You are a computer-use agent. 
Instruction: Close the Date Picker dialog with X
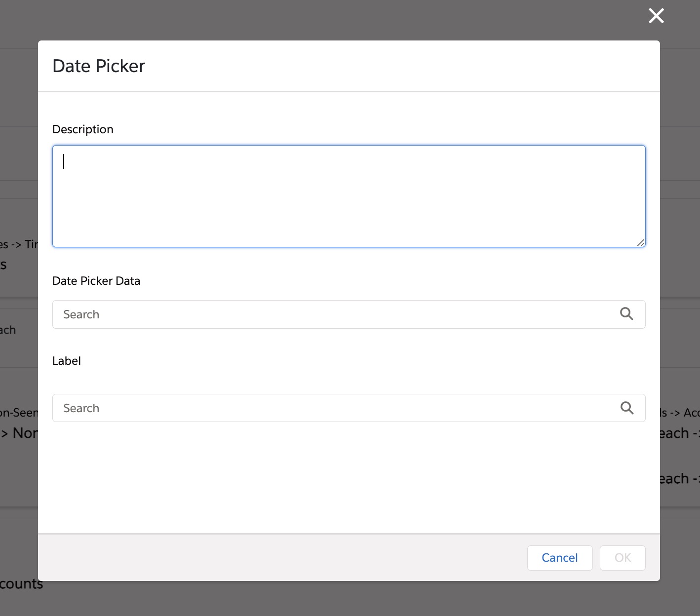tap(656, 16)
